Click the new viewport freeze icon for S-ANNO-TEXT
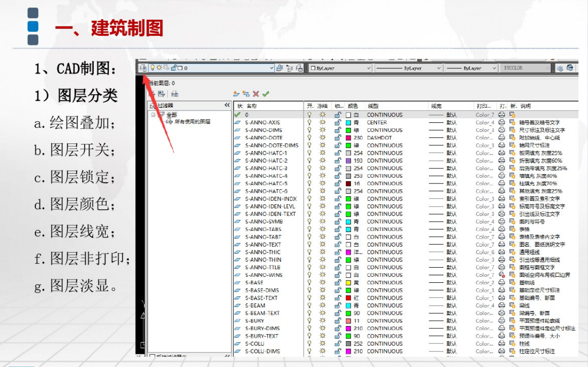 pos(512,245)
